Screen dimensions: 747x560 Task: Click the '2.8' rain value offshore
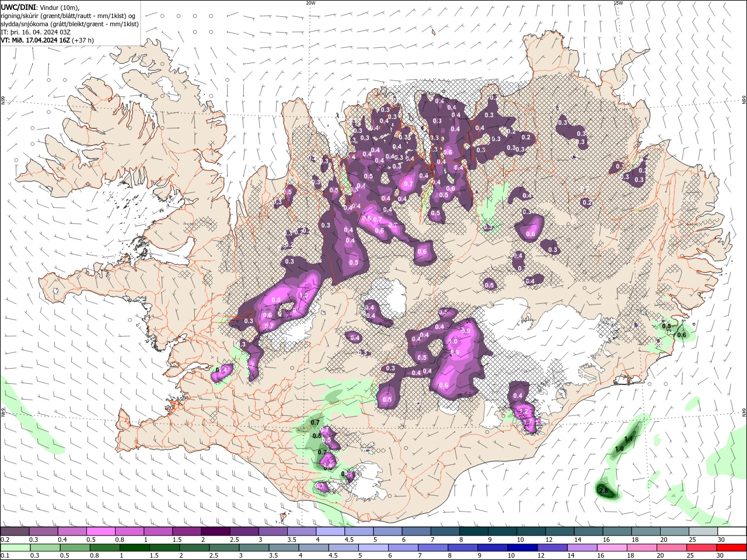(x=603, y=491)
